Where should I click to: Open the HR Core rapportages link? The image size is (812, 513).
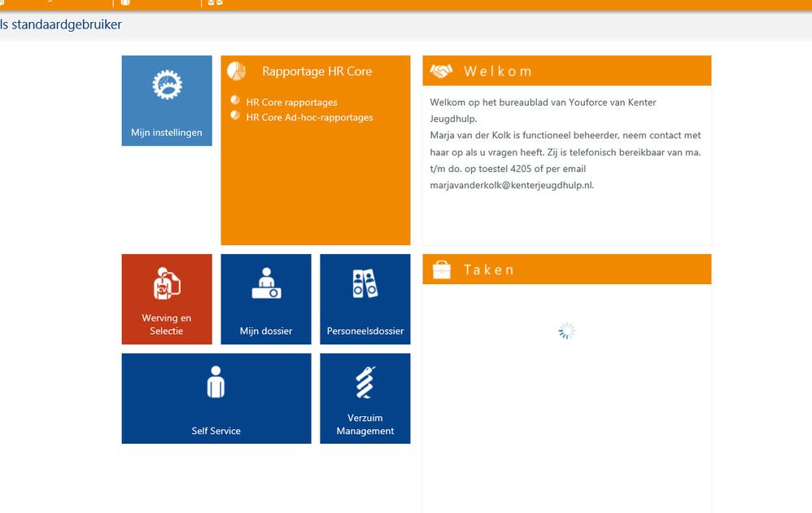(291, 102)
